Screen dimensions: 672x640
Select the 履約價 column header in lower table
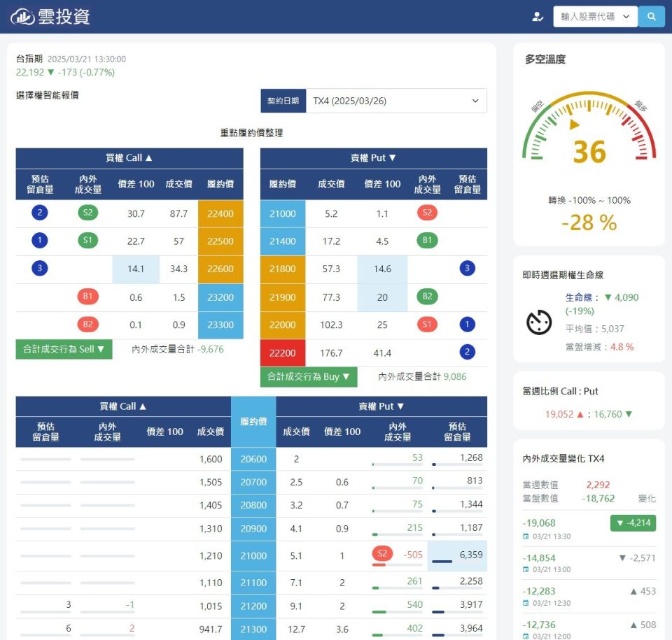point(253,422)
